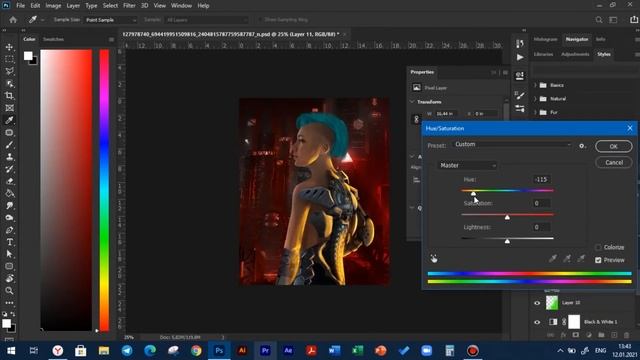Open the preset options gear in Hue/Saturation
This screenshot has height=360, width=640.
pyautogui.click(x=582, y=146)
